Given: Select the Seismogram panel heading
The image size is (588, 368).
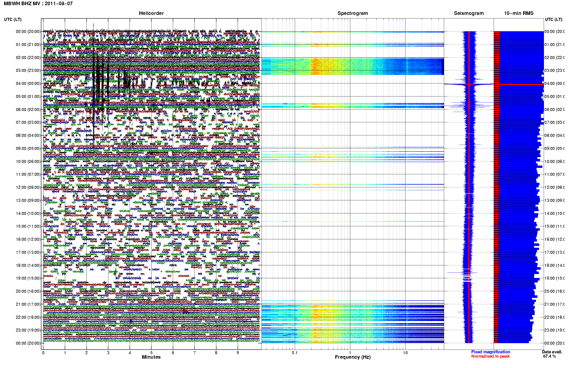Looking at the screenshot, I should click(469, 13).
